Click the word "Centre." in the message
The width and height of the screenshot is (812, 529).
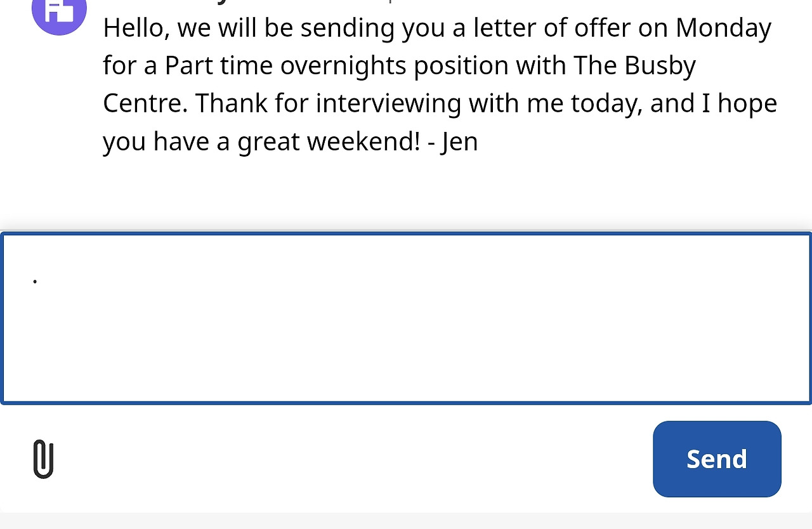tap(145, 103)
